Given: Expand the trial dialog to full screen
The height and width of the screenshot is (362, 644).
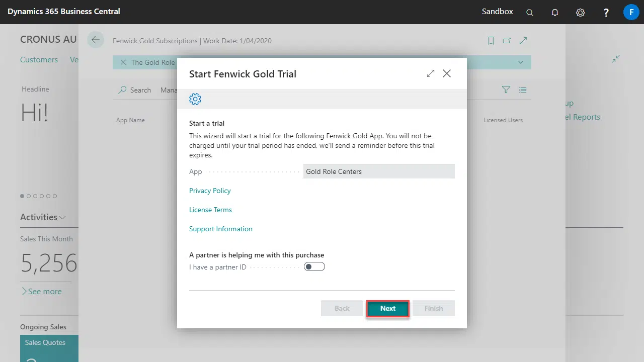Looking at the screenshot, I should point(430,73).
